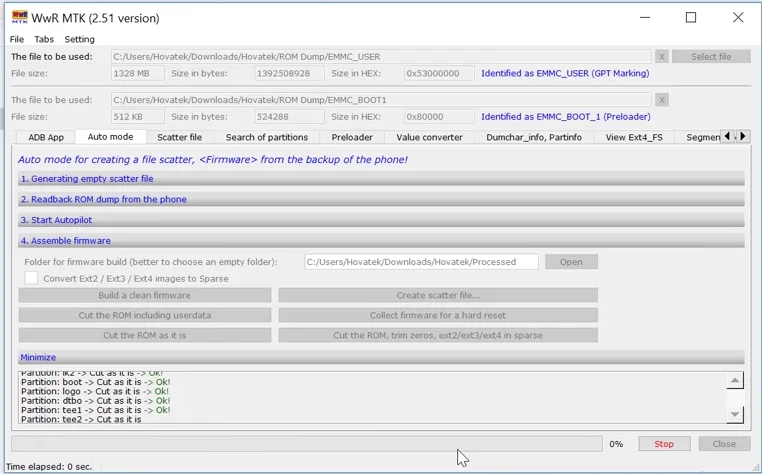Open the Search of partitions tab
The height and width of the screenshot is (474, 762).
[266, 137]
